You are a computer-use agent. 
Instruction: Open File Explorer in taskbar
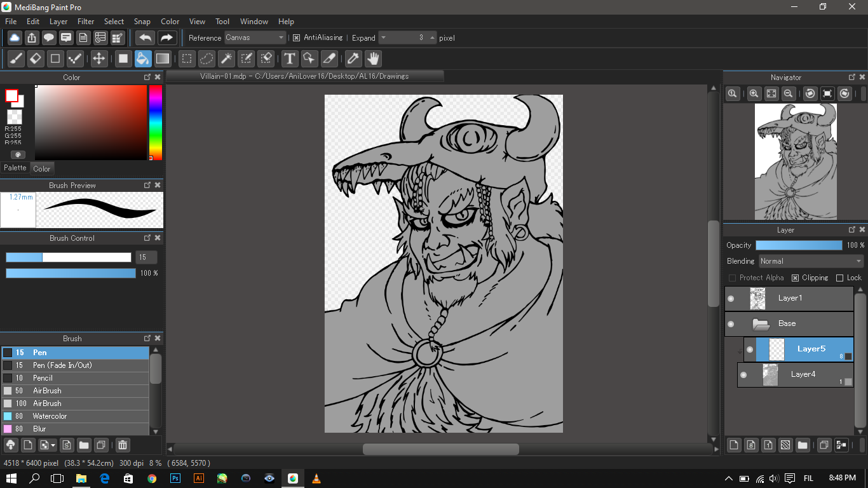81,478
